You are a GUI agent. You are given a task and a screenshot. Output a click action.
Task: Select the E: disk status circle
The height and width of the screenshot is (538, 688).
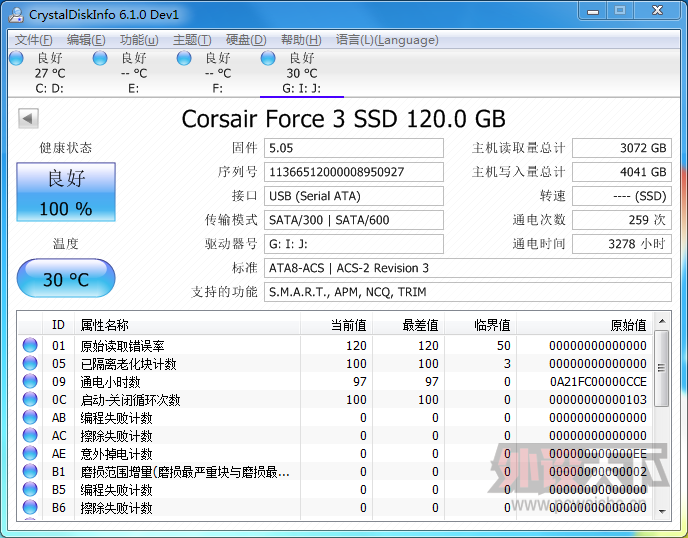[x=100, y=58]
